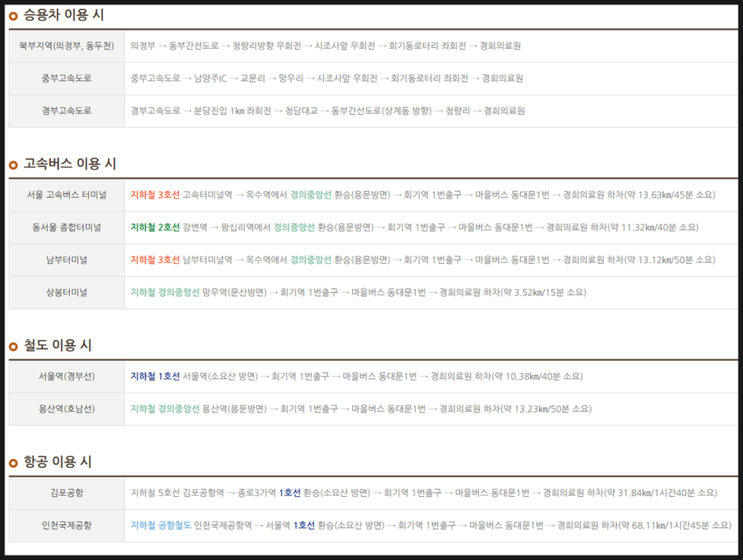The width and height of the screenshot is (743, 560).
Task: Click the 승용차 이용 시 section heading
Action: pyautogui.click(x=64, y=15)
